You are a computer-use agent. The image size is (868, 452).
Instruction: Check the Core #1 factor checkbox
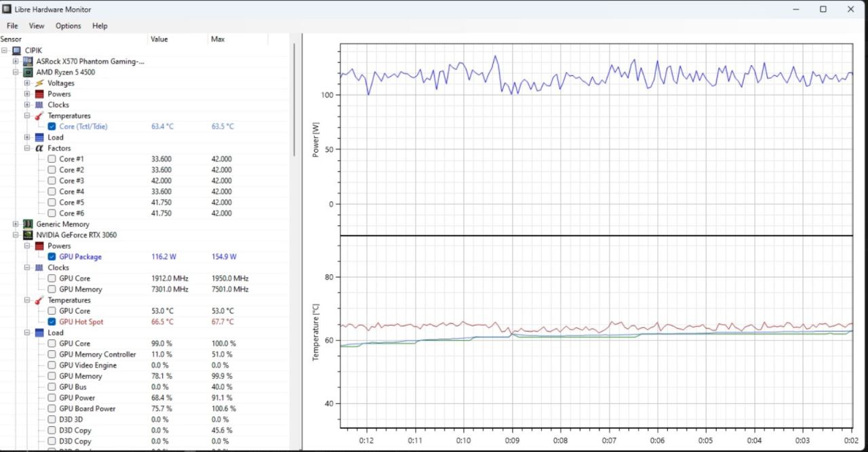(52, 159)
